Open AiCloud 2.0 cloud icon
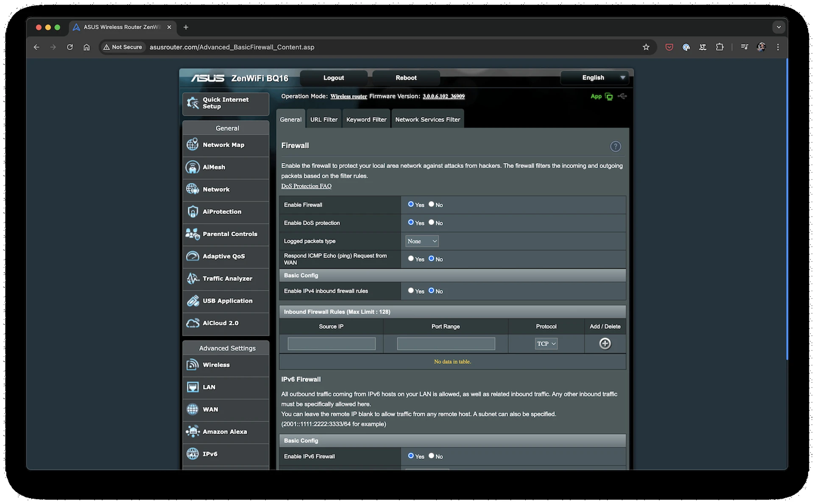The width and height of the screenshot is (814, 504). pos(192,323)
